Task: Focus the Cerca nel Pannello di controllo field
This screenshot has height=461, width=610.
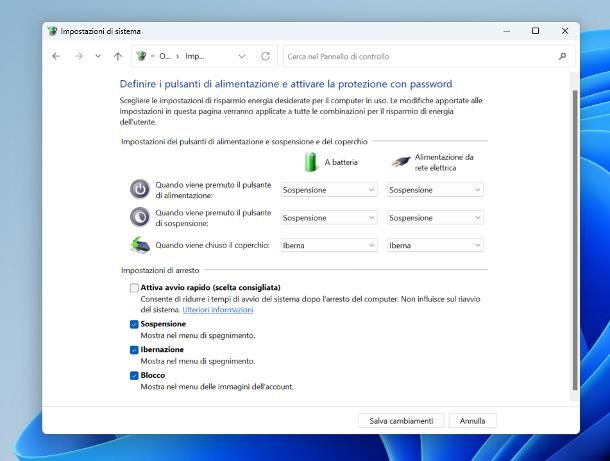Action: click(x=429, y=56)
